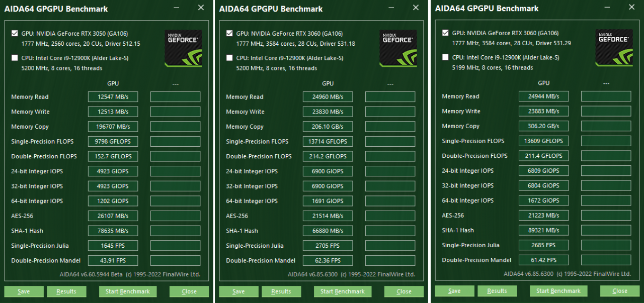Select the 61.42 FPS Mandel value
This screenshot has height=303, width=644.
tap(543, 260)
